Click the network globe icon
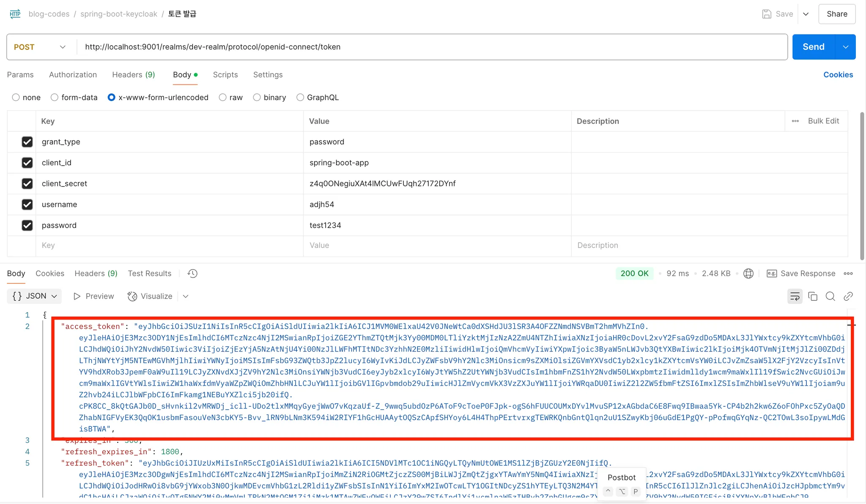 [748, 273]
